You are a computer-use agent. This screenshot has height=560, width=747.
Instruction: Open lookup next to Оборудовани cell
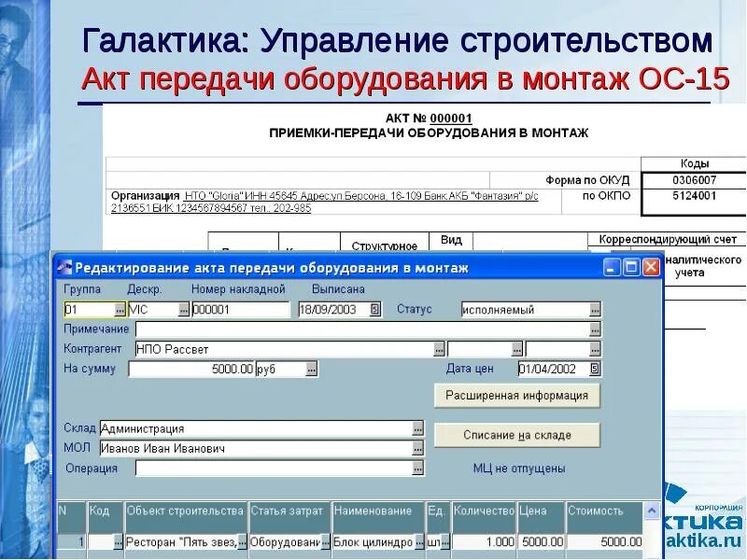click(x=325, y=542)
